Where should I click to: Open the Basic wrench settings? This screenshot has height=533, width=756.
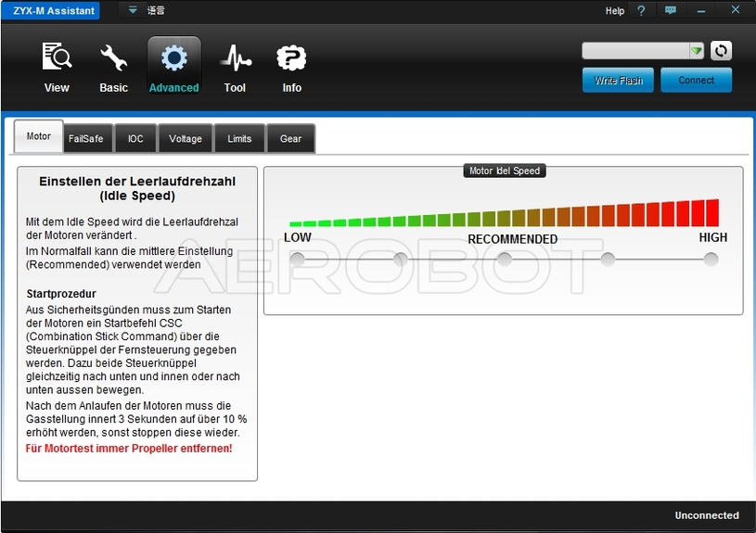point(113,58)
